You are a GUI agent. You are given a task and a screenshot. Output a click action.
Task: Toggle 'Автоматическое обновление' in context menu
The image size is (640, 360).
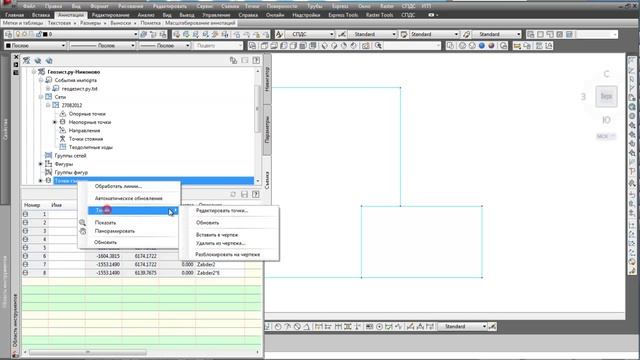[x=129, y=198]
